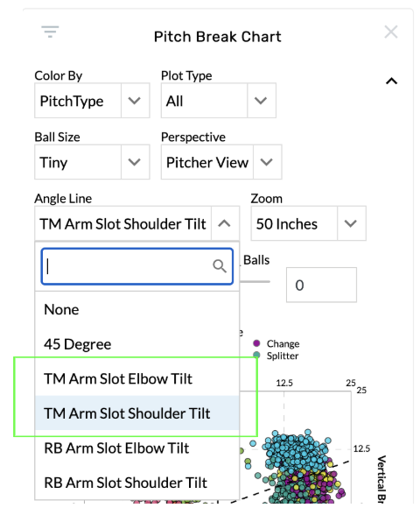Choose RB Arm Slot Shoulder Tilt
Screen dimensions: 420x529
tap(137, 483)
